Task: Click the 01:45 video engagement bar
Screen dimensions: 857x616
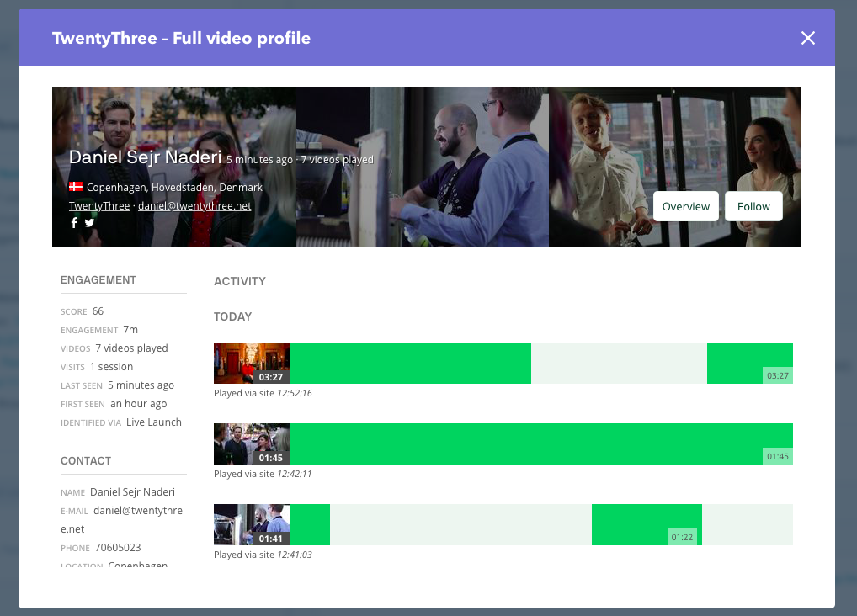Action: [x=541, y=443]
